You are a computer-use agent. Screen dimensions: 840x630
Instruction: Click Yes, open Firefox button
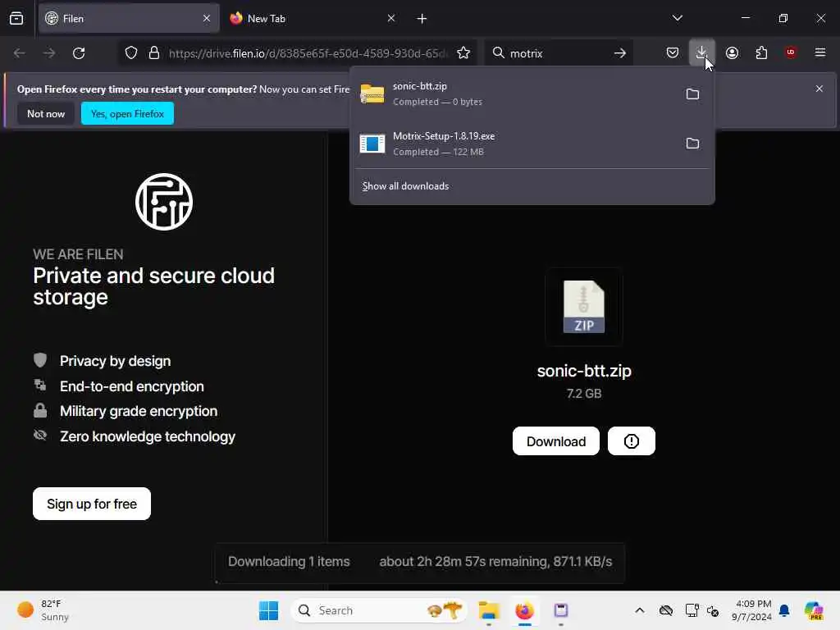[x=127, y=113]
